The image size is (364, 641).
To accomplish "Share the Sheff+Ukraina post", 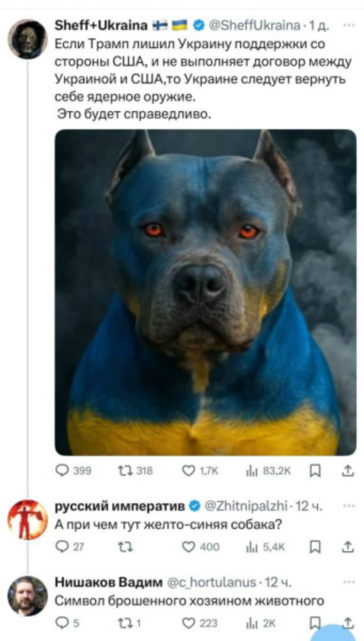I will 348,471.
